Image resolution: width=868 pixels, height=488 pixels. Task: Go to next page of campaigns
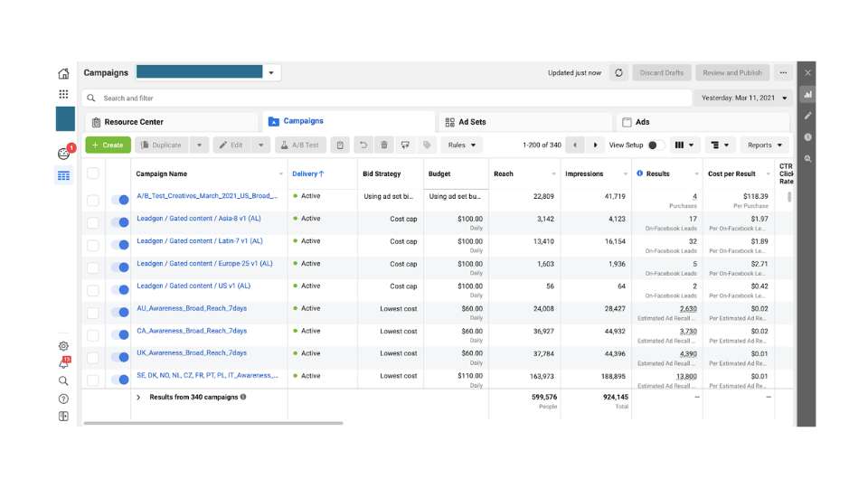[x=595, y=145]
